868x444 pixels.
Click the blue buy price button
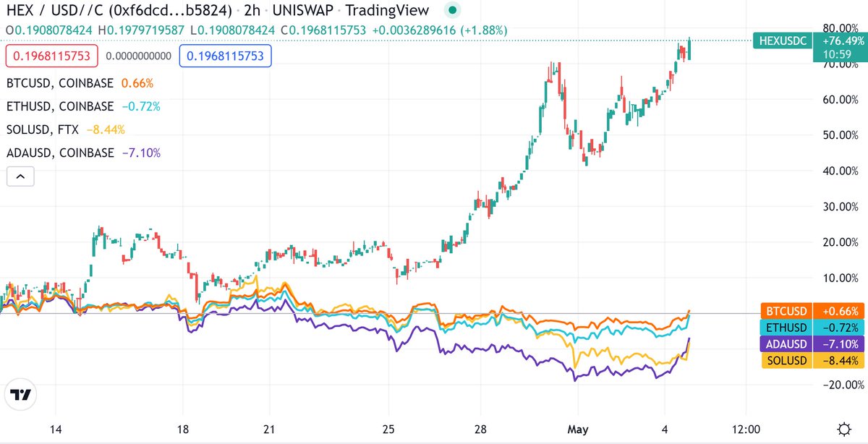point(226,56)
